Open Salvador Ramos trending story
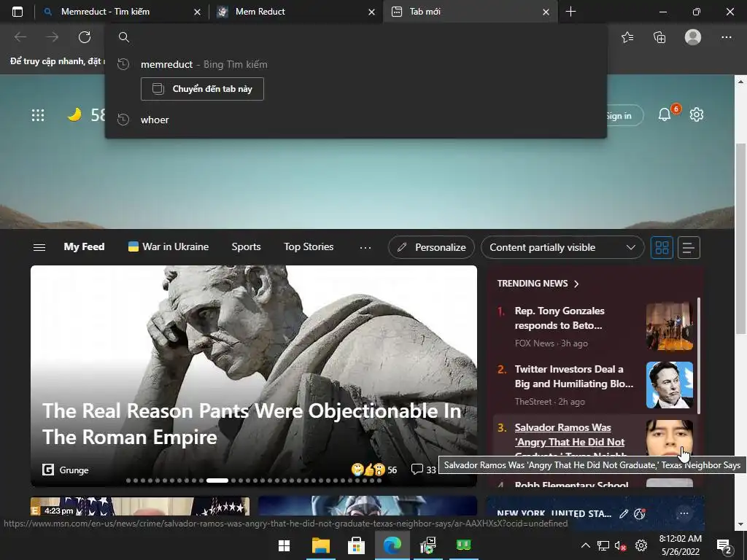Viewport: 747px width, 560px height. (x=570, y=435)
